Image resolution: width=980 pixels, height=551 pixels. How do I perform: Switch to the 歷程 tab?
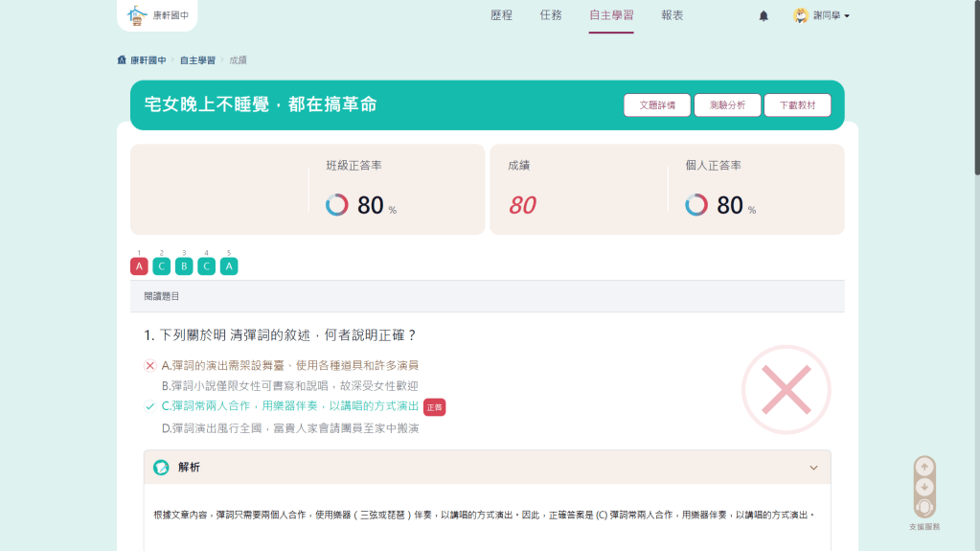point(501,15)
